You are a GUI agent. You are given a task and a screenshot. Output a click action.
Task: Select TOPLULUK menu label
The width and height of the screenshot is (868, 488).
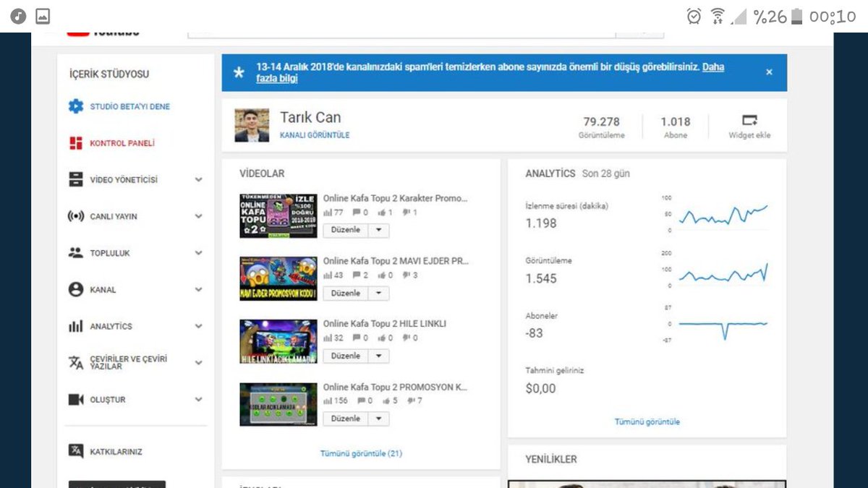[110, 253]
